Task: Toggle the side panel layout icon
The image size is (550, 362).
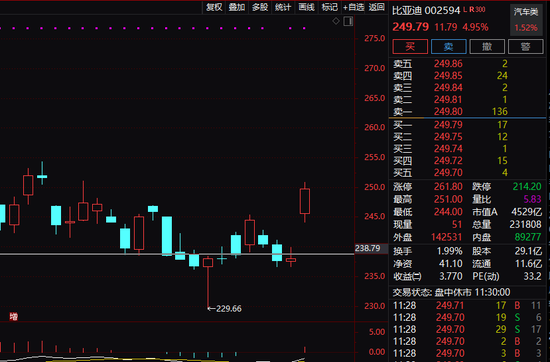Action: (348, 21)
